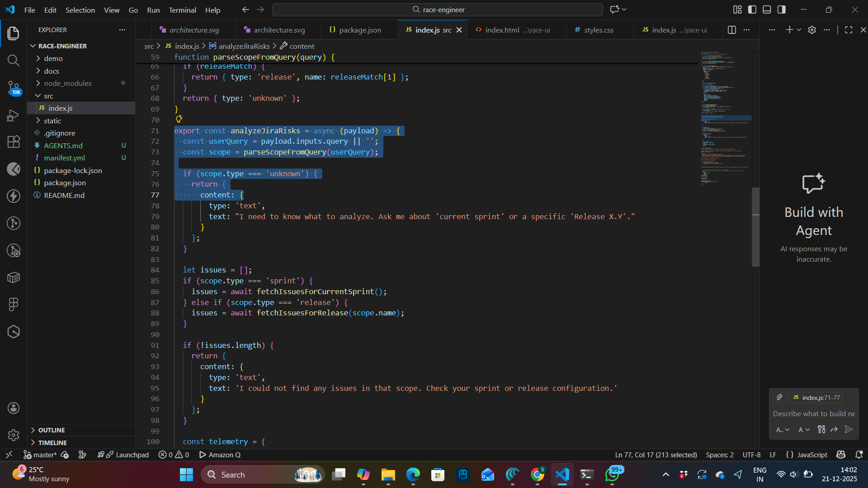
Task: Click the lightbulb code action icon
Action: pyautogui.click(x=179, y=119)
